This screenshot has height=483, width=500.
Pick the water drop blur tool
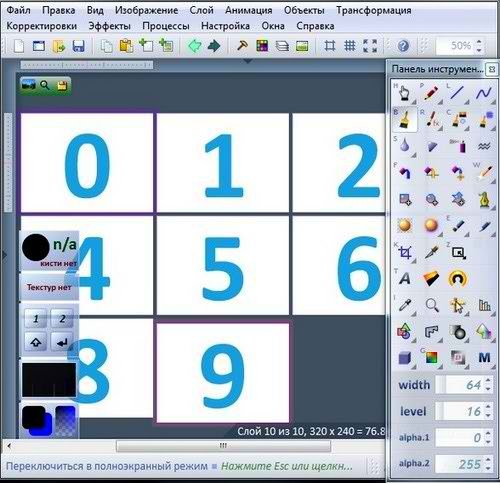404,146
